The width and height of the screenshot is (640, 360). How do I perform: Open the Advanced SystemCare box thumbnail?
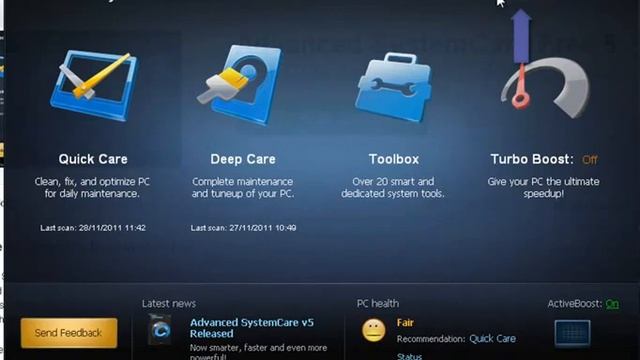[160, 330]
